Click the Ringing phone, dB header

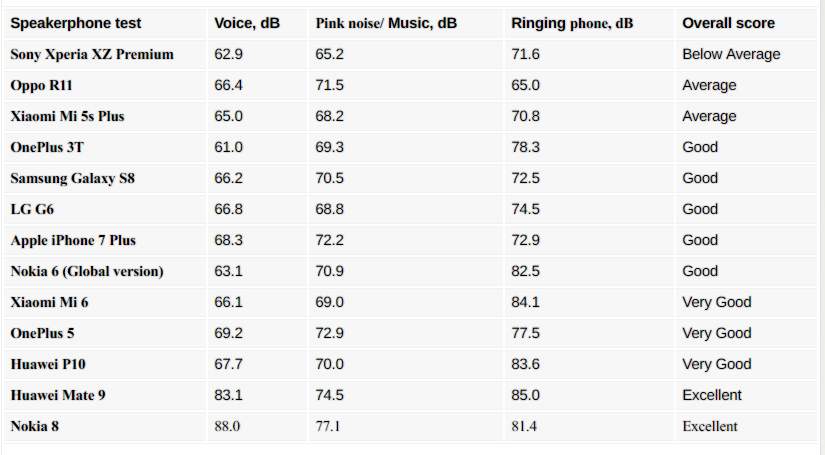coord(572,23)
